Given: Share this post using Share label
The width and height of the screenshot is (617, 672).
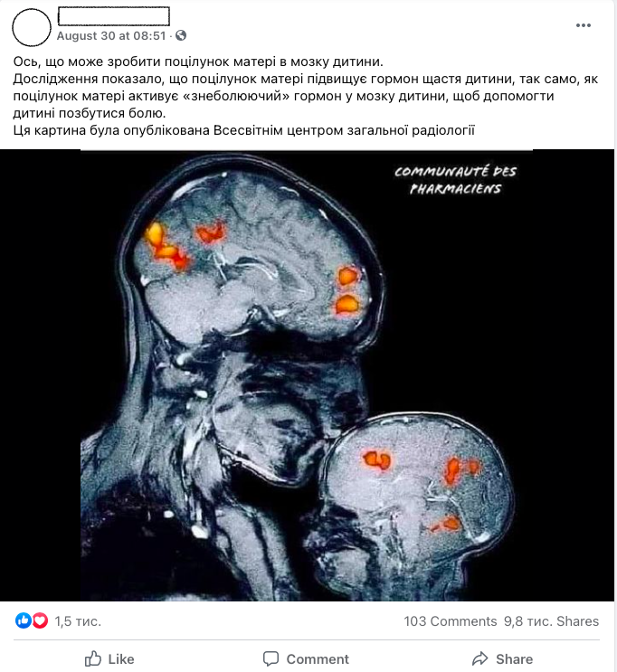Looking at the screenshot, I should pos(514,659).
